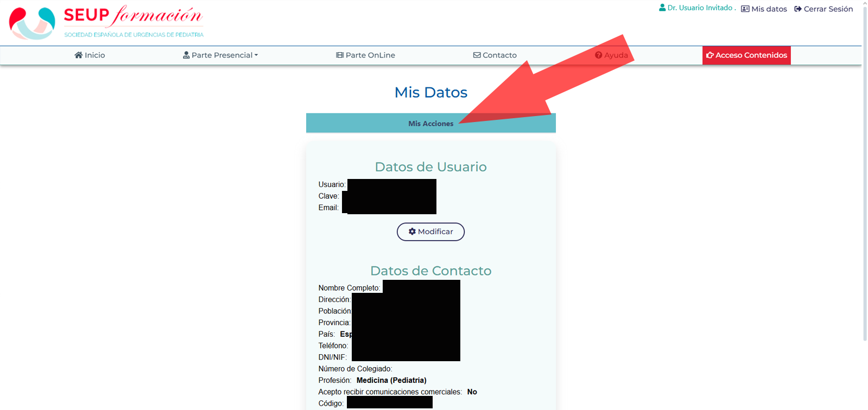The image size is (868, 410).
Task: Open the SEUP logo emblem
Action: coord(32,23)
